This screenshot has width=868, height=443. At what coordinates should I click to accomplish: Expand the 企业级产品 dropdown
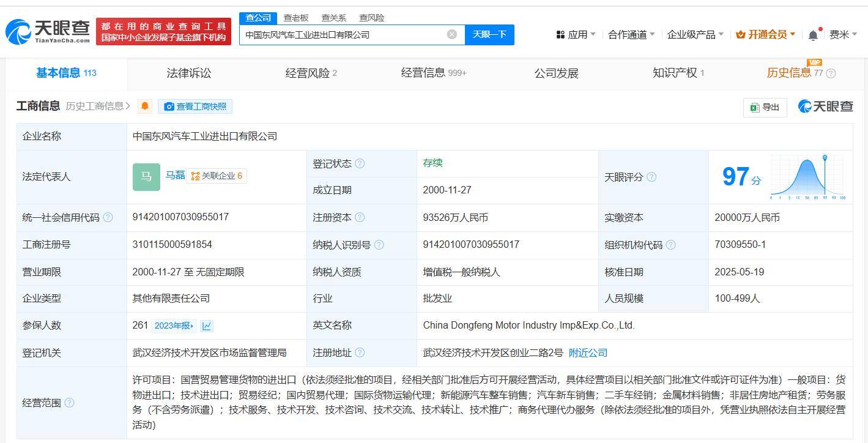click(696, 35)
